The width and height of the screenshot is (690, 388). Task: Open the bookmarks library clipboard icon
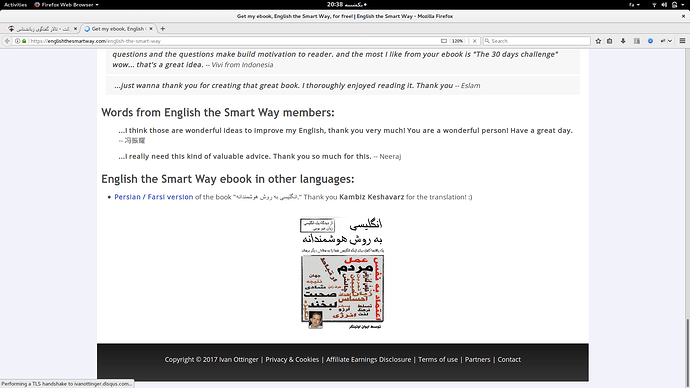pyautogui.click(x=609, y=41)
